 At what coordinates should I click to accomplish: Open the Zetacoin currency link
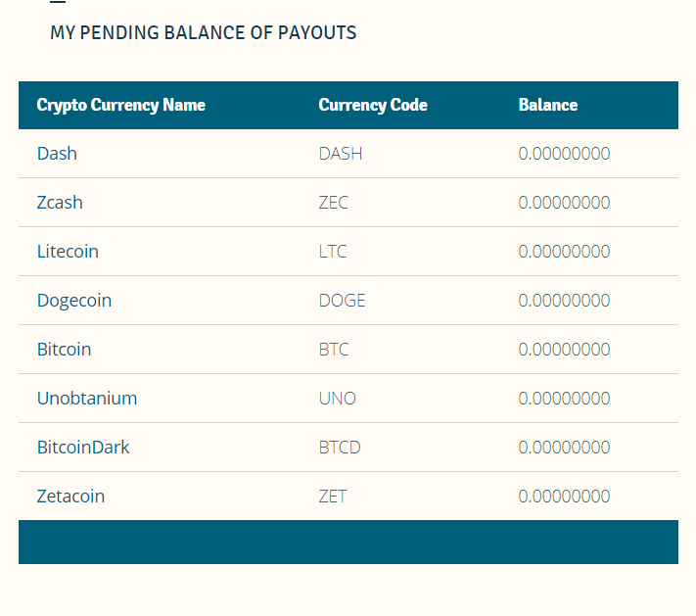click(x=70, y=497)
